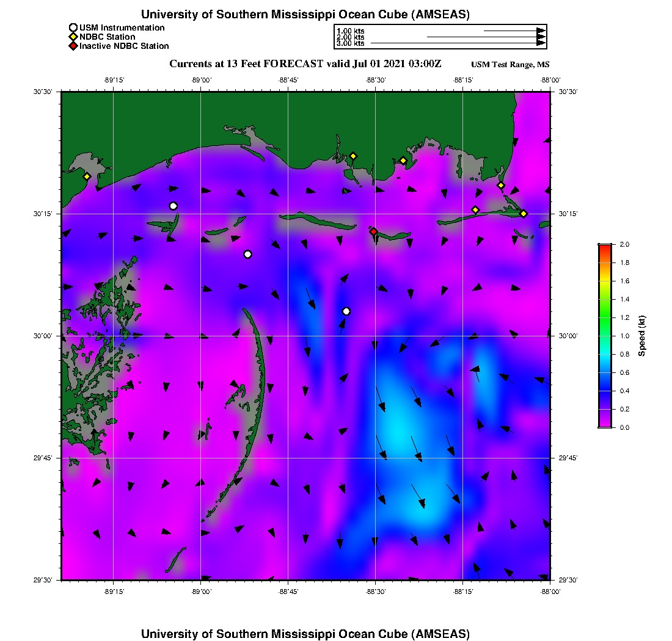Select the easternmost yellow NDBC station diamond
Image resolution: width=672 pixels, height=641 pixels.
524,213
